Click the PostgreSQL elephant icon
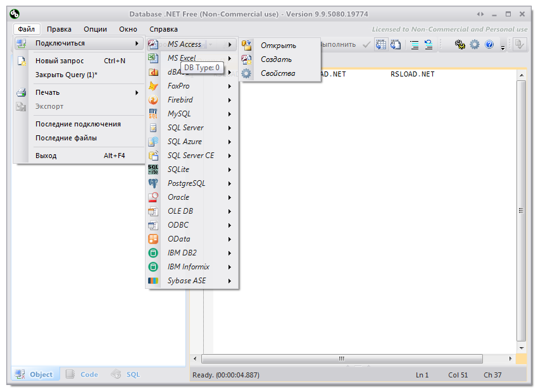The image size is (538, 392). click(153, 183)
